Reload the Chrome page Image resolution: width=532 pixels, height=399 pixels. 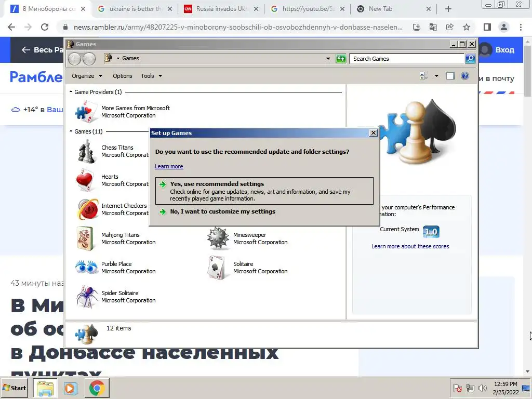pos(45,27)
